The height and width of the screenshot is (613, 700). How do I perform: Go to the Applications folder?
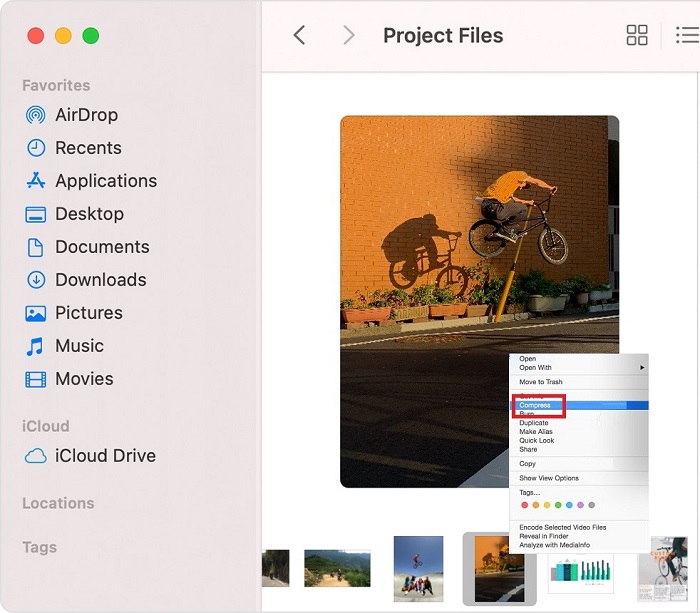(x=91, y=181)
